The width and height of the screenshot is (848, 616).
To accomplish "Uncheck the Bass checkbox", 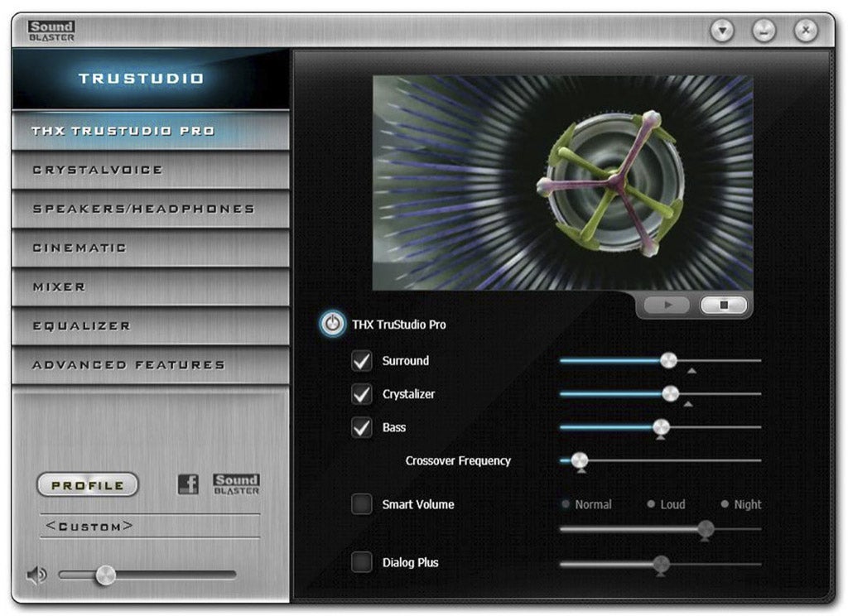I will 361,428.
